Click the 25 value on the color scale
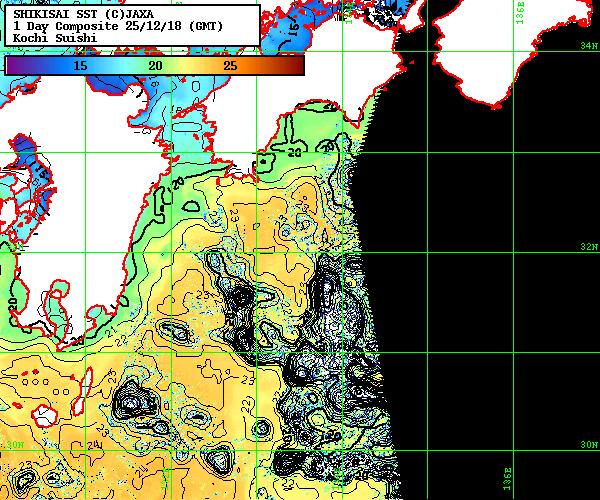 click(x=230, y=65)
